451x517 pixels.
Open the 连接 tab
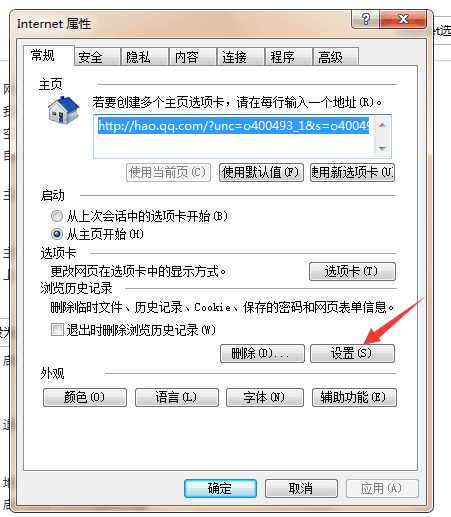pos(240,57)
